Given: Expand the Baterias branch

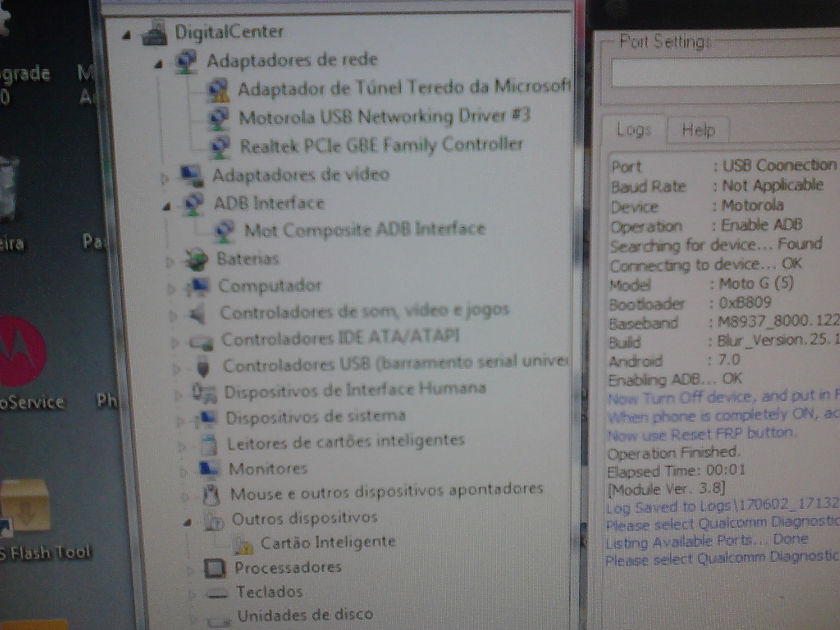Looking at the screenshot, I should [x=170, y=262].
